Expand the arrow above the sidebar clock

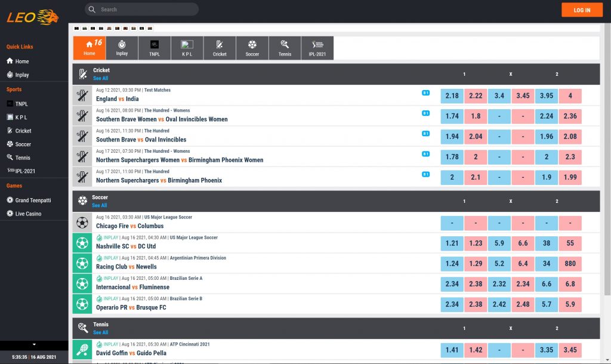point(34,344)
